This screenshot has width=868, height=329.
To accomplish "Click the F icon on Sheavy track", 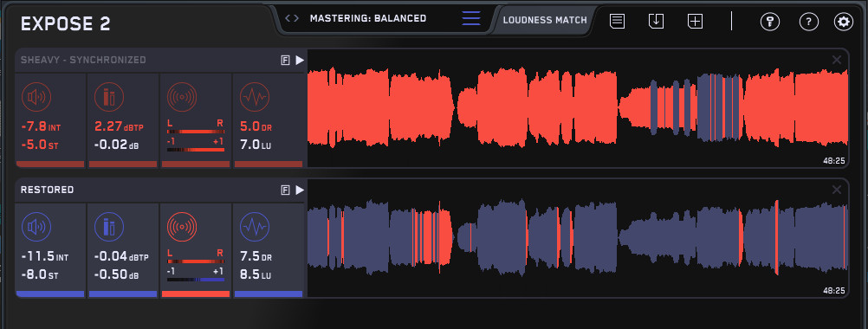I will 286,61.
